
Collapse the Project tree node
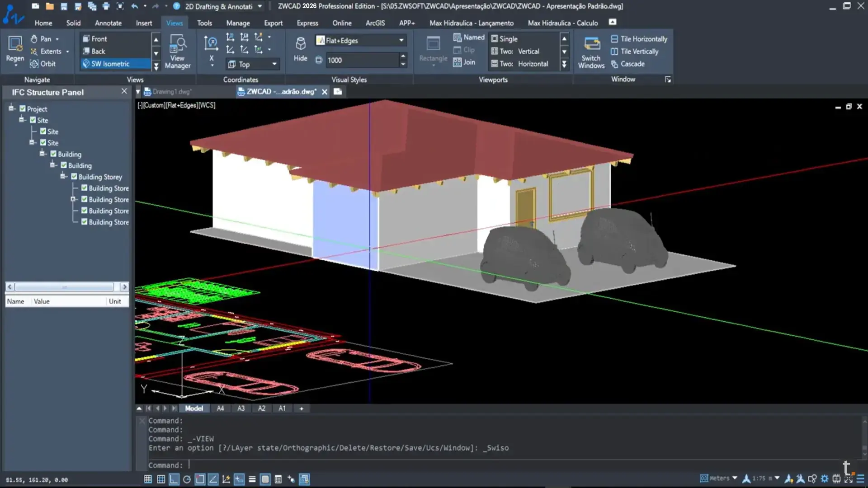[11, 108]
